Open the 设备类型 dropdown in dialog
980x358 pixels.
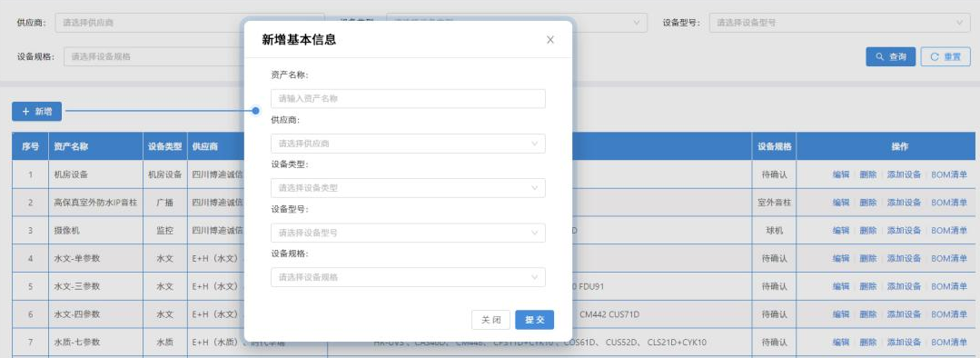point(408,188)
